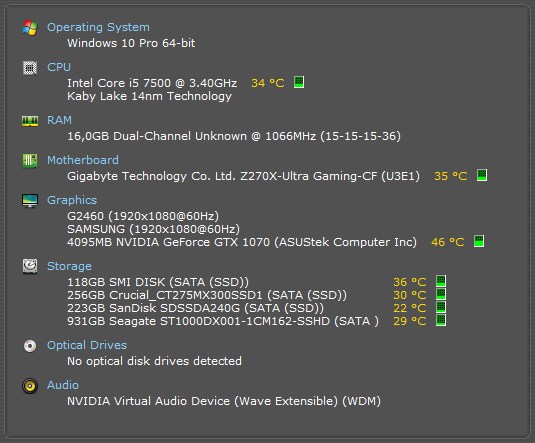This screenshot has height=443, width=535.
Task: Click the Optical Drives disc icon
Action: click(x=30, y=346)
